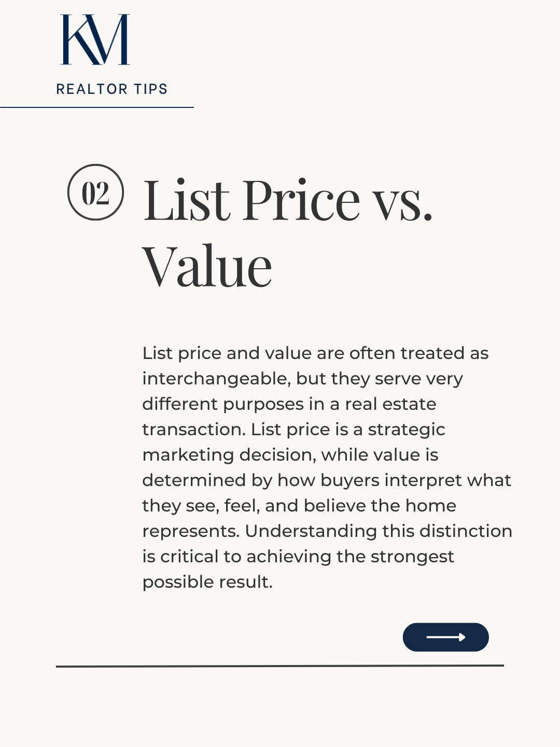
Task: Click the line starting "represents. Understanding"
Action: tap(327, 531)
